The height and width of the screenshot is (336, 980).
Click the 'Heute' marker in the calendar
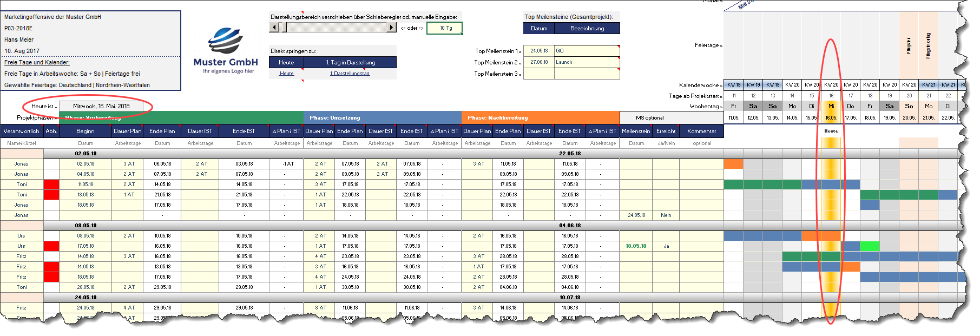click(x=831, y=131)
